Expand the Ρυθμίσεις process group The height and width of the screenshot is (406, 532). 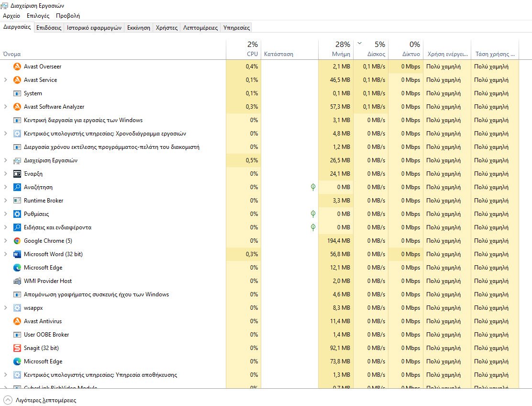[x=5, y=214]
